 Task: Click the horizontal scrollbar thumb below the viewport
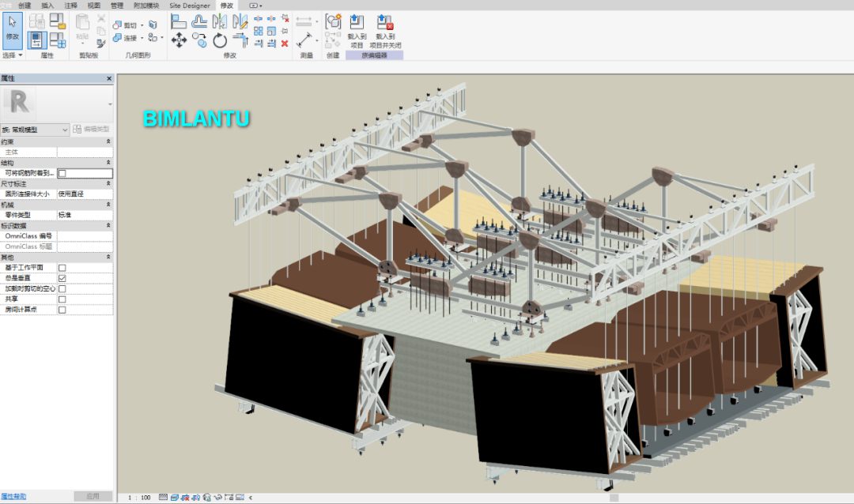pos(614,498)
